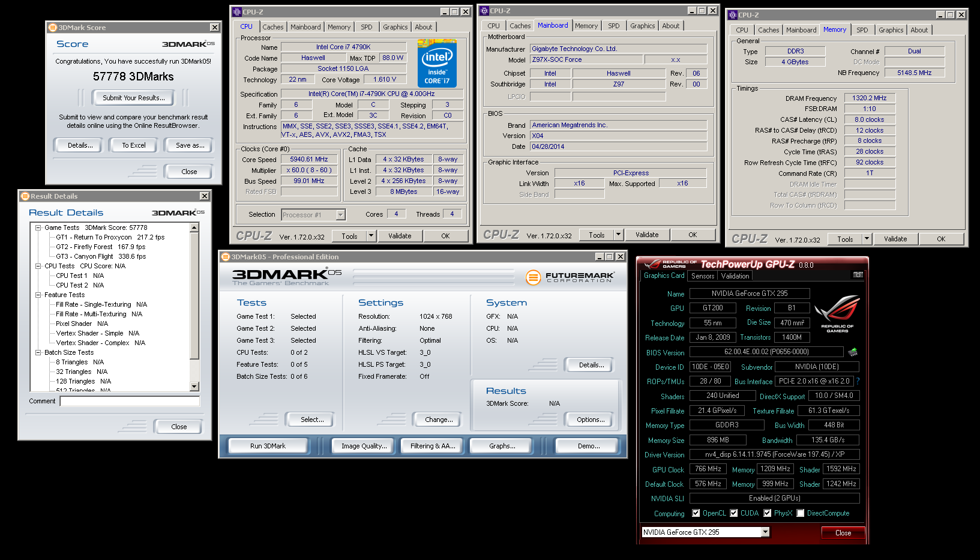Click the save BIOS icon in GPU-Z
This screenshot has height=560, width=980.
[x=853, y=352]
